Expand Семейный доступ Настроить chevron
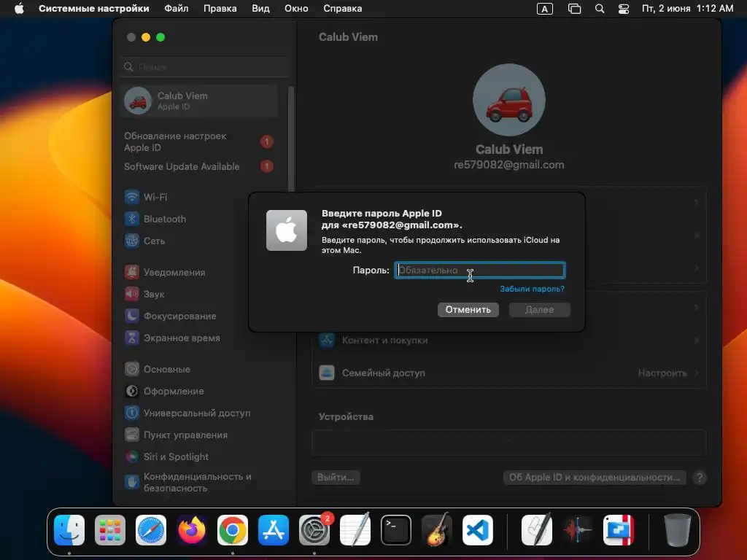747x560 pixels. [x=697, y=373]
